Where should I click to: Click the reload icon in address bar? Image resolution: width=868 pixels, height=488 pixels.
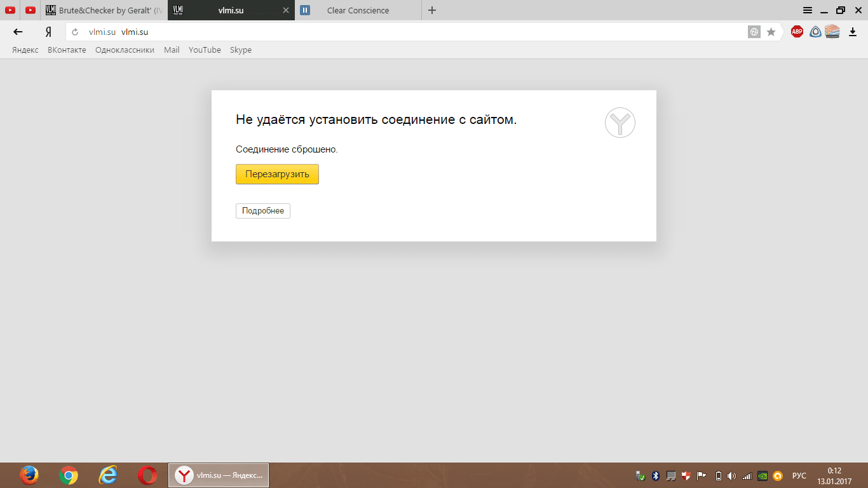[75, 32]
